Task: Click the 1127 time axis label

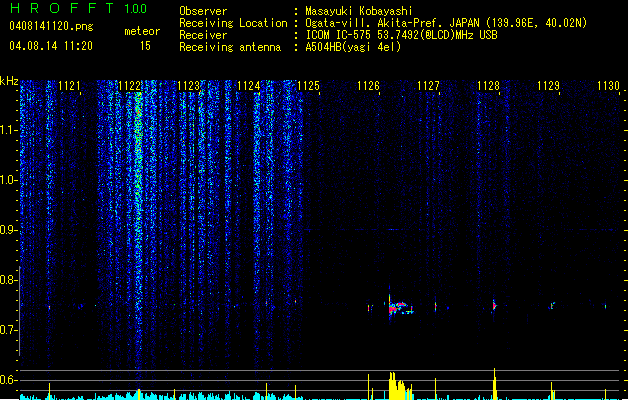Action: click(428, 86)
